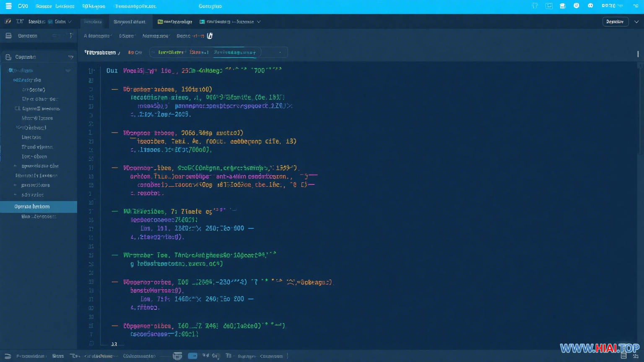Click the chat bubble icon in the title bar

590,6
